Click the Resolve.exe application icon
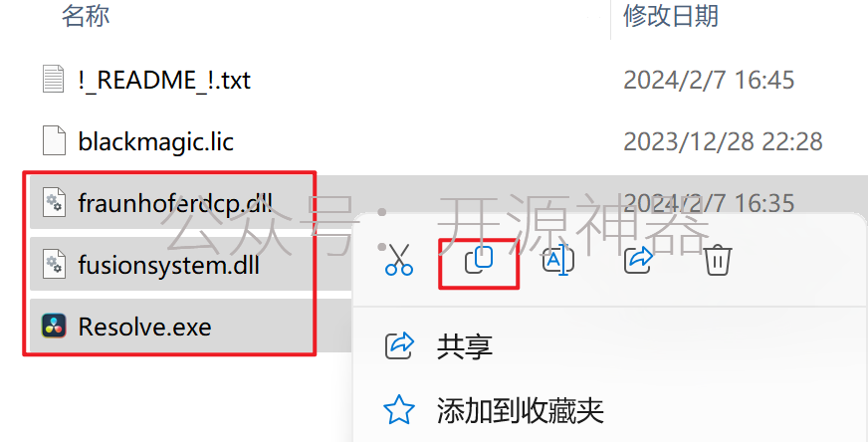Viewport: 868px width, 442px height. tap(54, 326)
